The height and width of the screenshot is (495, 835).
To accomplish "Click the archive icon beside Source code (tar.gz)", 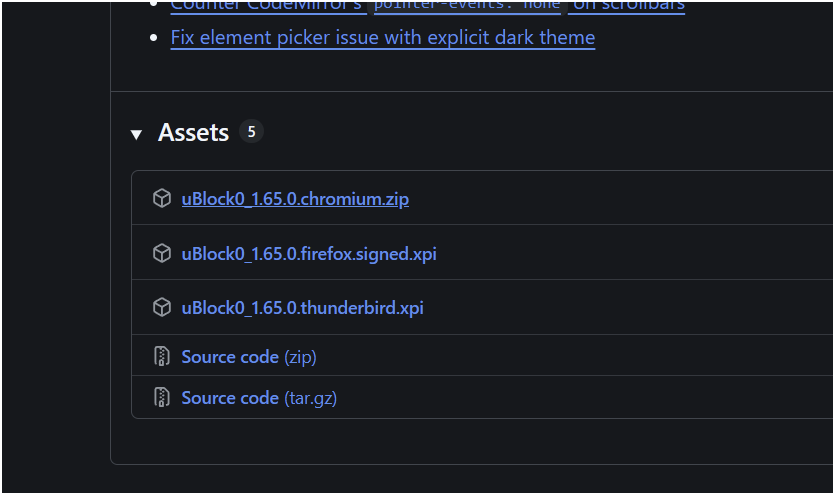I will (x=162, y=397).
